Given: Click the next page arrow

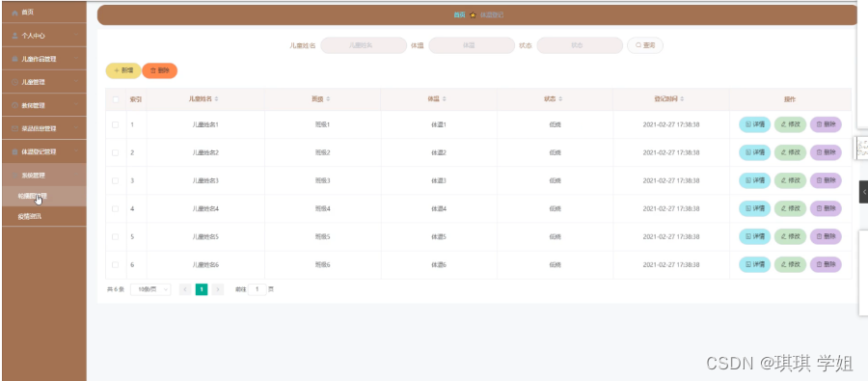Looking at the screenshot, I should [218, 289].
